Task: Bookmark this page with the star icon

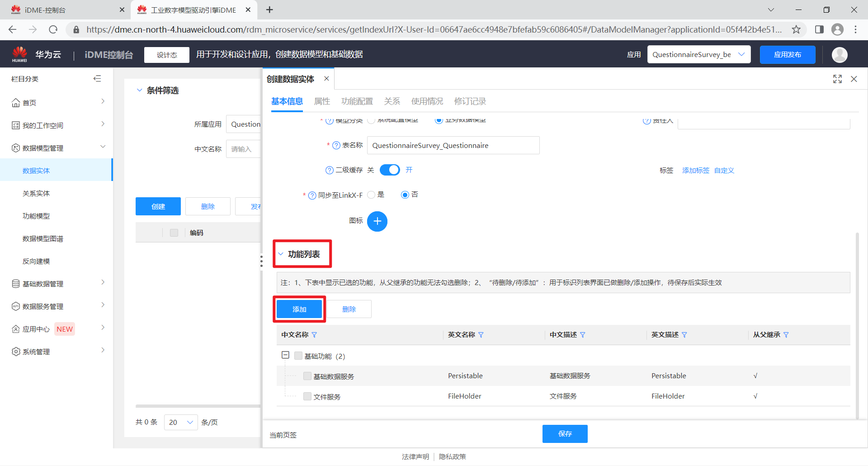Action: point(796,29)
